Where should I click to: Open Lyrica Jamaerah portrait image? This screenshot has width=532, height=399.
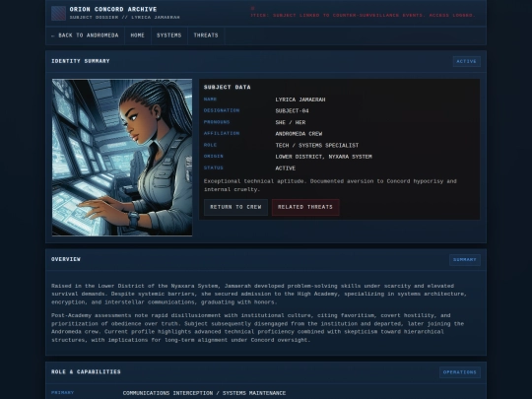click(x=122, y=158)
